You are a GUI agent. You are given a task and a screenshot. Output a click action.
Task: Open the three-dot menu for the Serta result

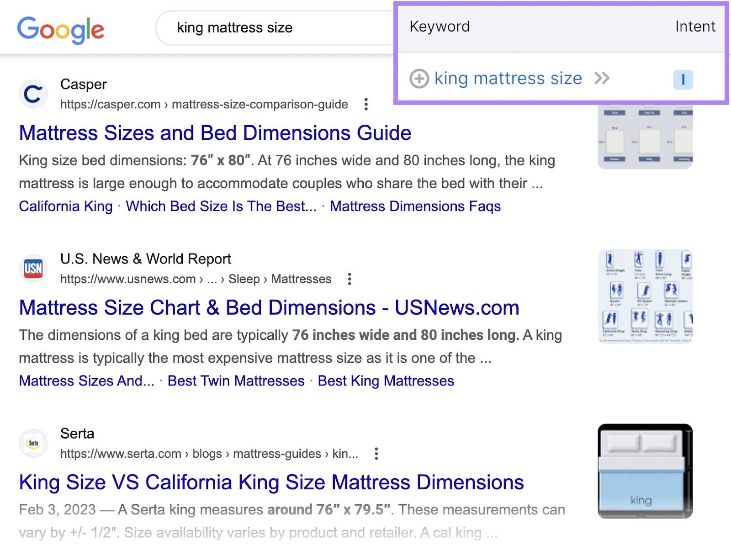[376, 454]
